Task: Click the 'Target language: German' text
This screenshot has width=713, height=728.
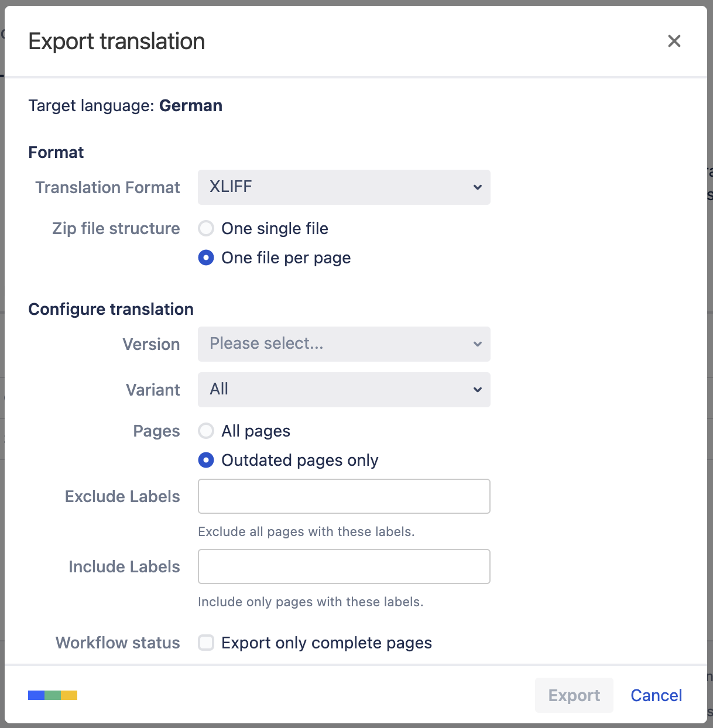Action: click(x=125, y=105)
